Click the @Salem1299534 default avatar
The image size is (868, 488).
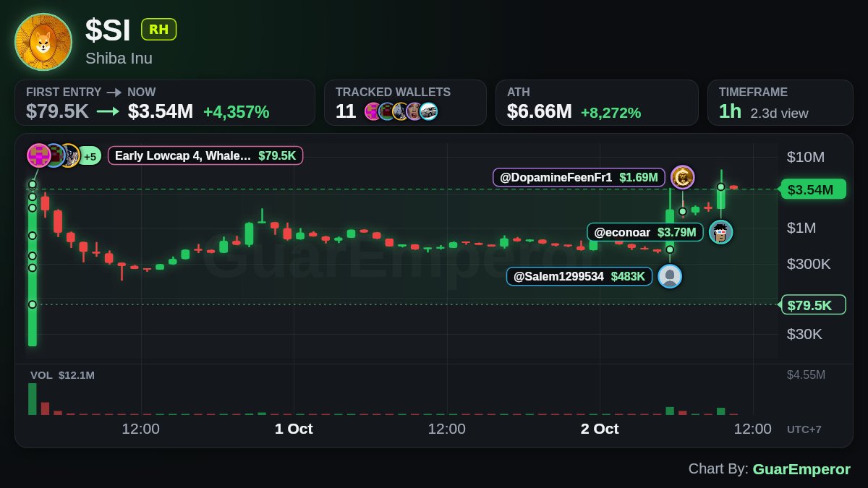click(670, 276)
